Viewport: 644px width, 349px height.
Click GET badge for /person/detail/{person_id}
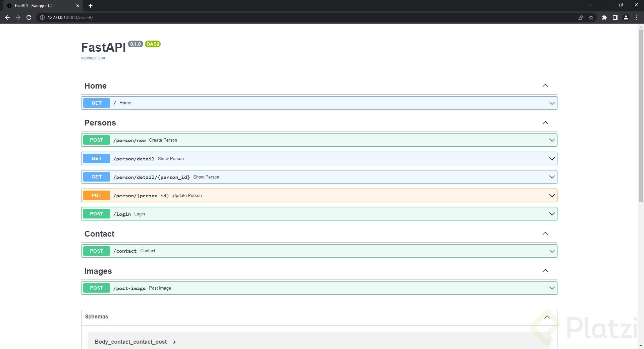[97, 177]
